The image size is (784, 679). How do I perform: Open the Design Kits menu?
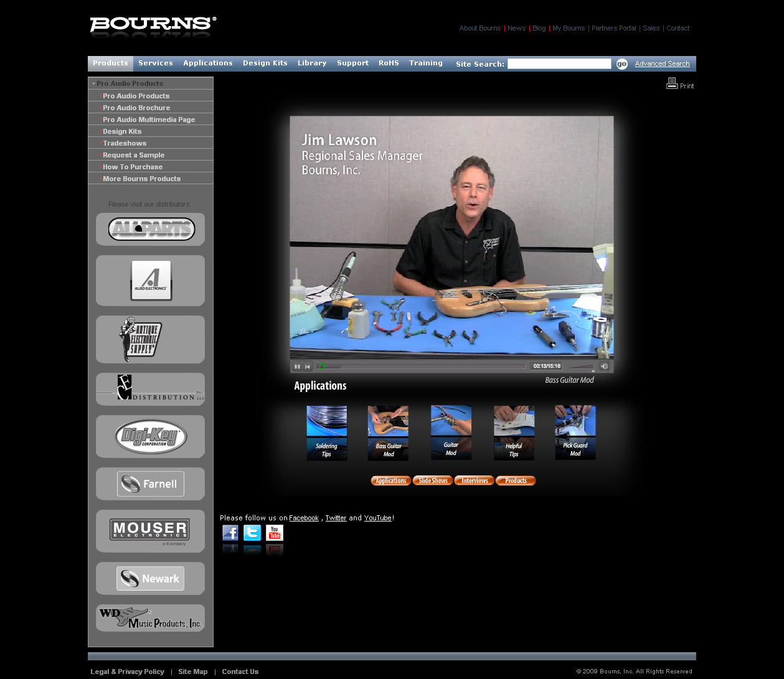click(x=265, y=63)
